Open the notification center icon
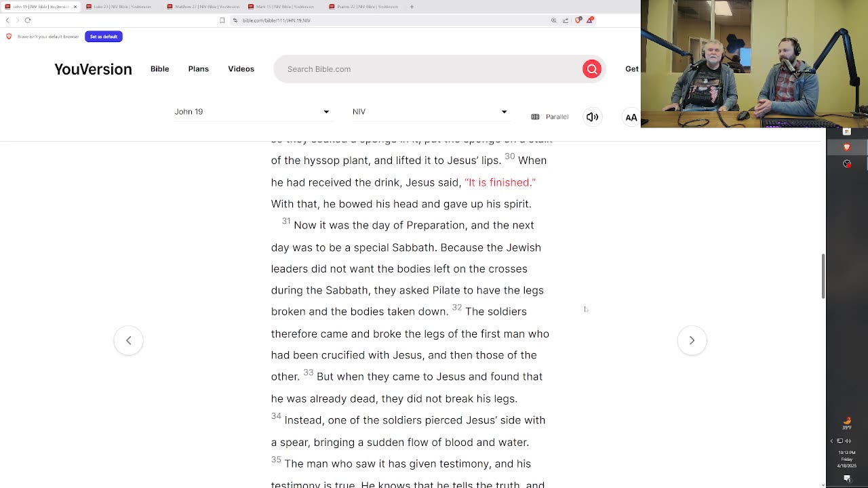 click(x=847, y=479)
